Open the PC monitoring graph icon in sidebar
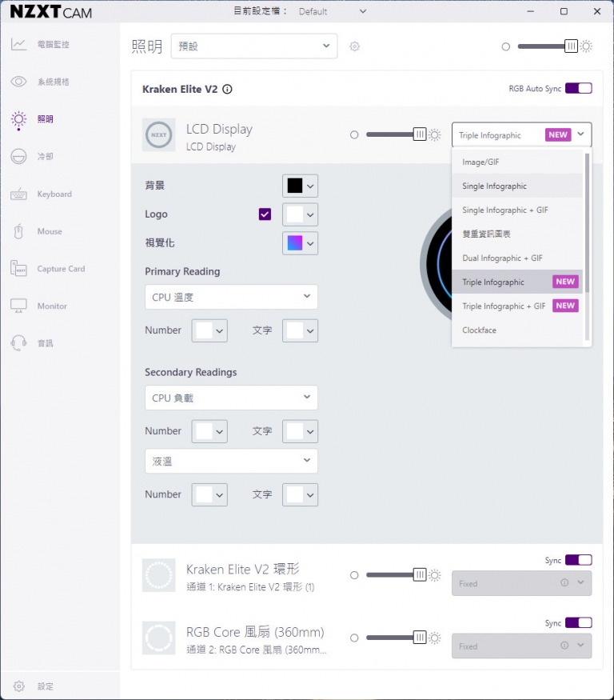 click(18, 44)
